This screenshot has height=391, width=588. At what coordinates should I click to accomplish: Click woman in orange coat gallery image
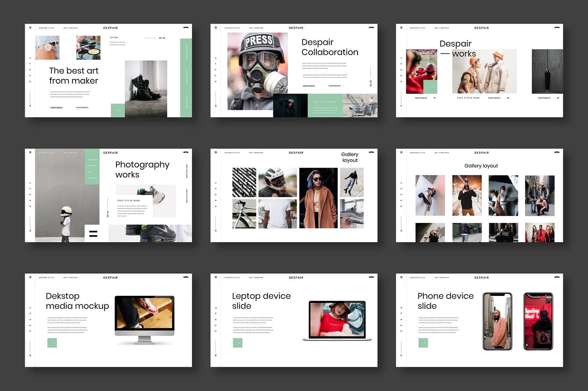pos(318,198)
